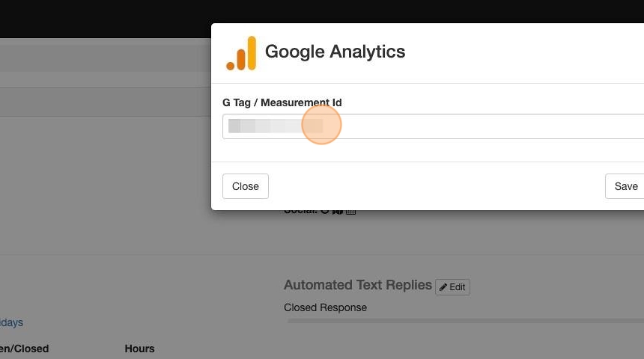Image resolution: width=644 pixels, height=359 pixels.
Task: Edit the Automated Text Replies section
Action: tap(452, 286)
